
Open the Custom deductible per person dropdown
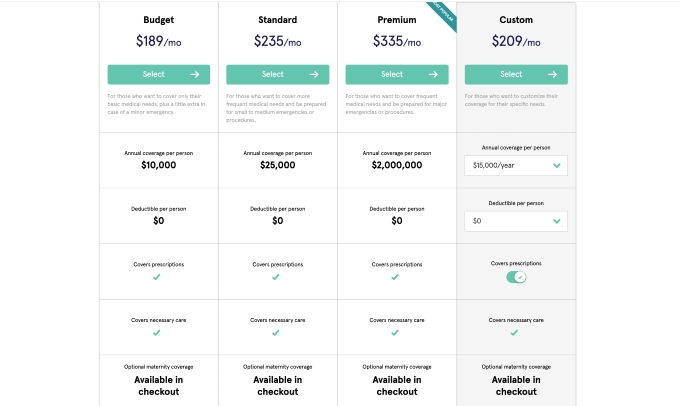coord(516,221)
